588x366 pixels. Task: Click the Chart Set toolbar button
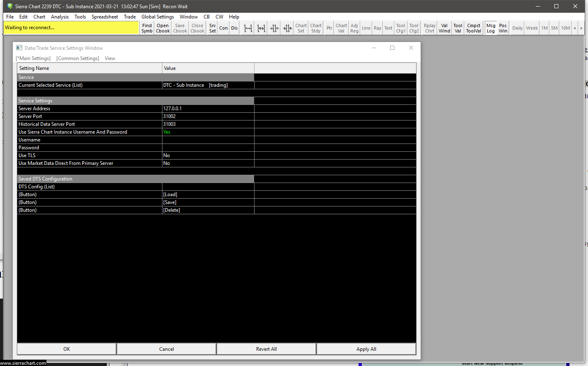pyautogui.click(x=301, y=28)
